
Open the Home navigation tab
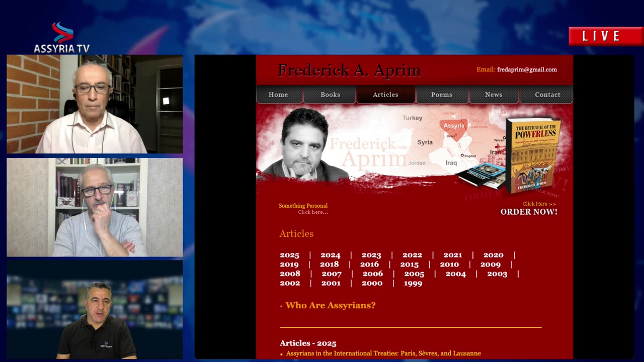tap(279, 95)
